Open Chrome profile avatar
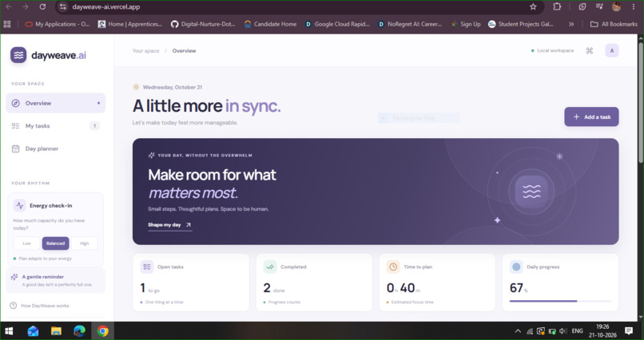The image size is (644, 340). [616, 7]
